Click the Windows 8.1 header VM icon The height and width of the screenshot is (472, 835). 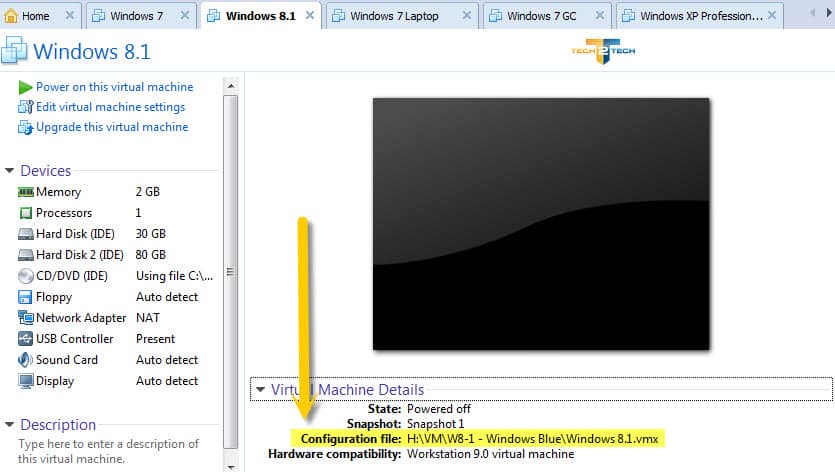point(14,51)
